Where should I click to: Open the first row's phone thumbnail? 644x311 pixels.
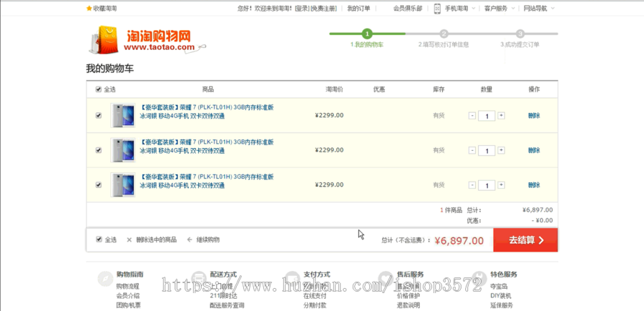[x=123, y=115]
